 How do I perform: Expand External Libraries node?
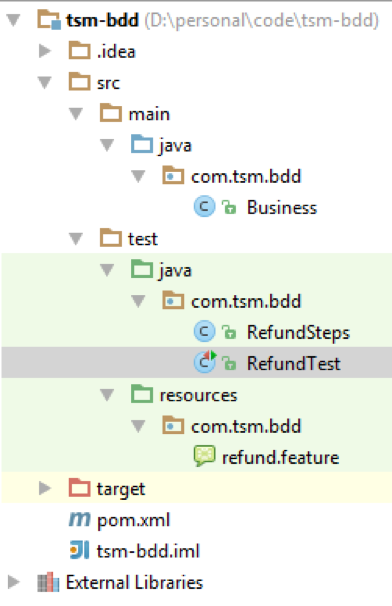pyautogui.click(x=14, y=582)
